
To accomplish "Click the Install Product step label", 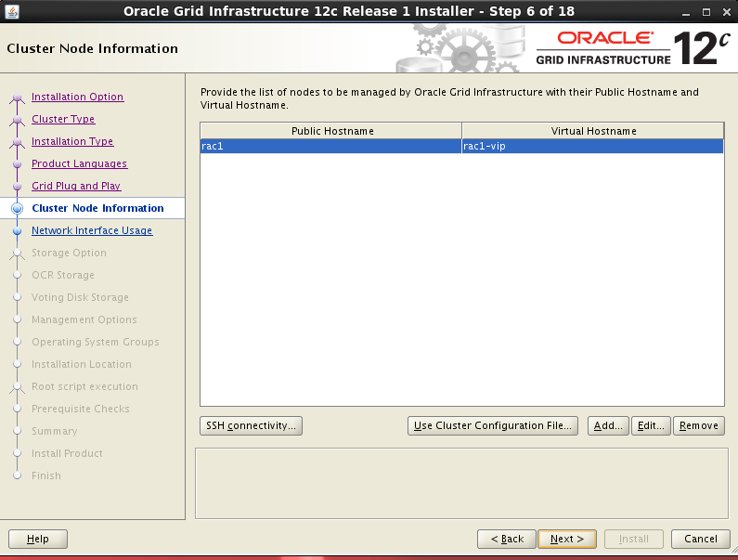I will (68, 453).
